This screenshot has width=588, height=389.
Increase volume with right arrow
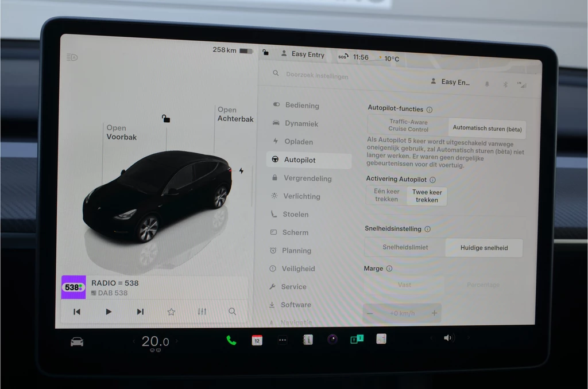point(469,338)
